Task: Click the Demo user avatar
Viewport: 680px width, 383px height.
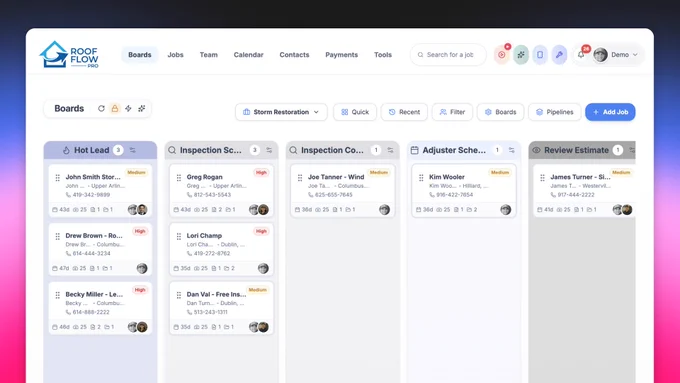Action: (x=600, y=55)
